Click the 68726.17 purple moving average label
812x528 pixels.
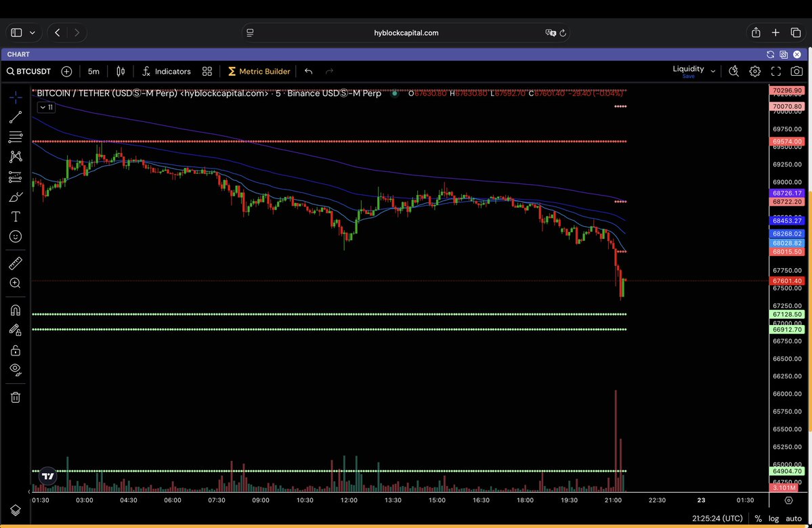point(787,193)
